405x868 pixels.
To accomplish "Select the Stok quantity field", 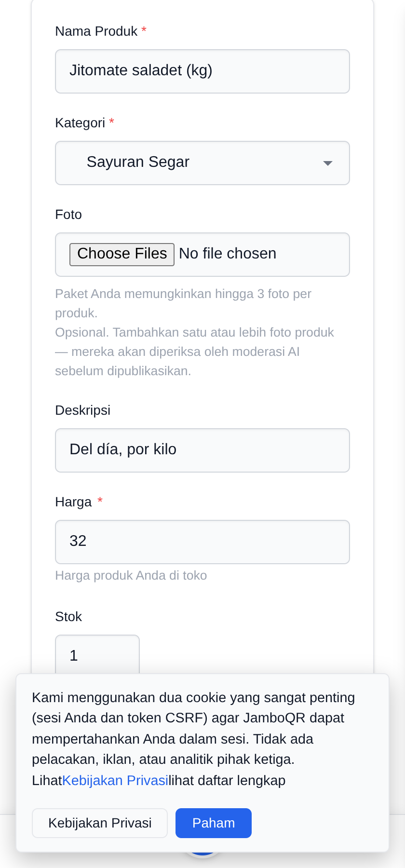I will click(97, 654).
